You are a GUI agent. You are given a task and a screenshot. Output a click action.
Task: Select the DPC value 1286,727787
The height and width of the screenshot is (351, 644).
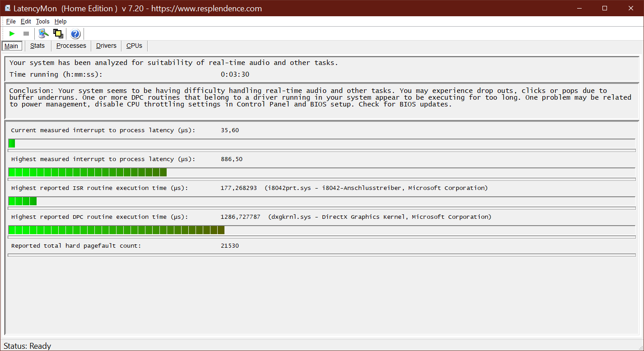tap(240, 217)
